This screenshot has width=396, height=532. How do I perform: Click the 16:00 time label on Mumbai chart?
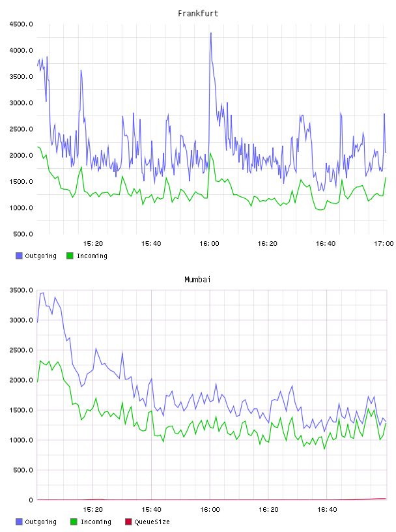[210, 510]
